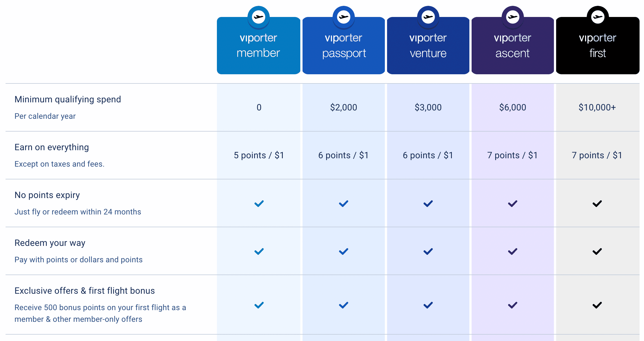Click the VIPorter Venture plane badge icon

click(428, 17)
